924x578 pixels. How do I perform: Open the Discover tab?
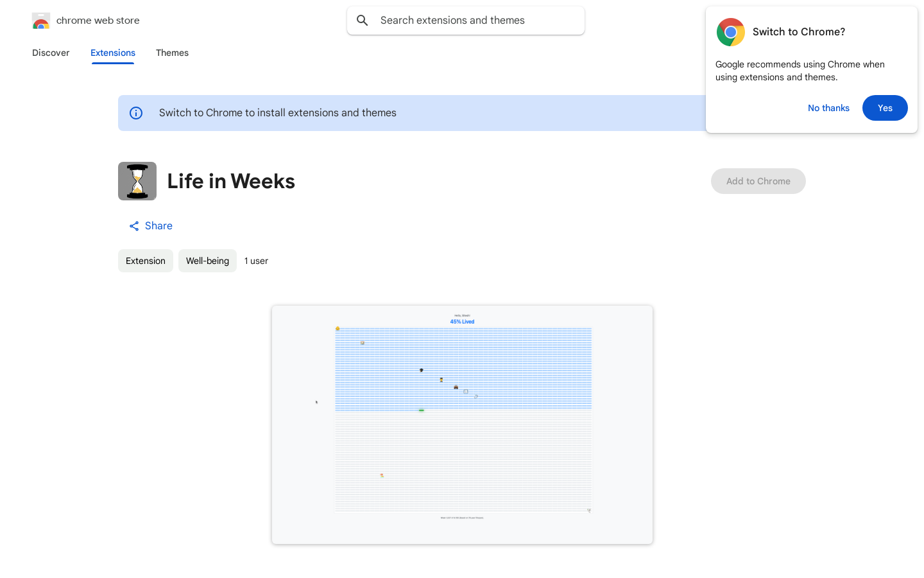51,53
